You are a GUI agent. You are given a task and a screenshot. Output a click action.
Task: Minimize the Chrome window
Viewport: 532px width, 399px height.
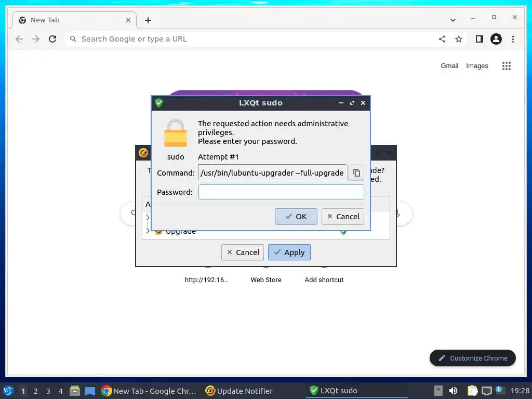click(473, 18)
